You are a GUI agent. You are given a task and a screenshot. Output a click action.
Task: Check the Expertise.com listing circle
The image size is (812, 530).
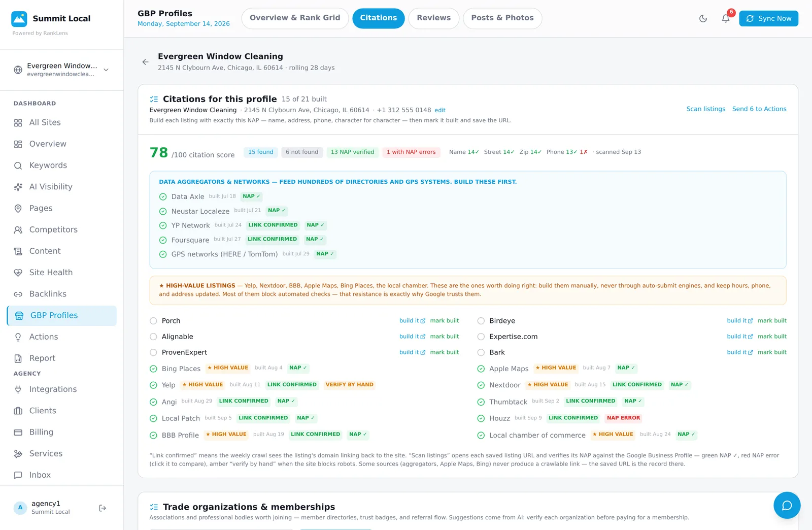pos(481,337)
